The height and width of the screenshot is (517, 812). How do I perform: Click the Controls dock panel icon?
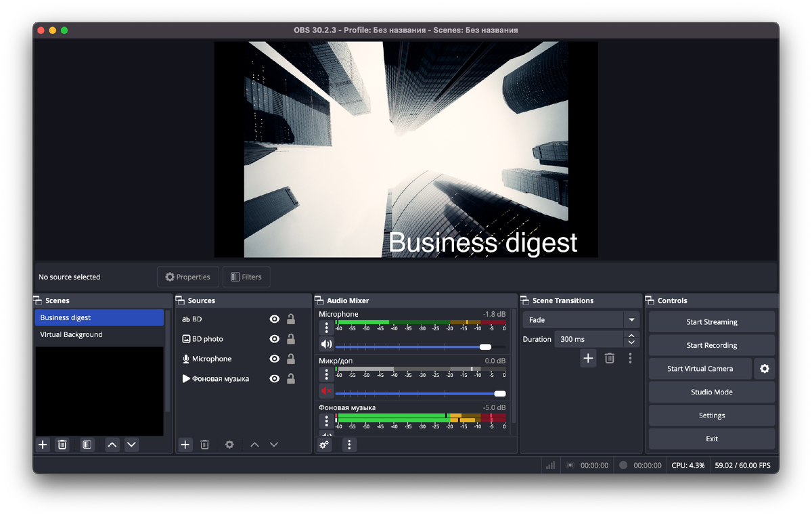click(651, 300)
